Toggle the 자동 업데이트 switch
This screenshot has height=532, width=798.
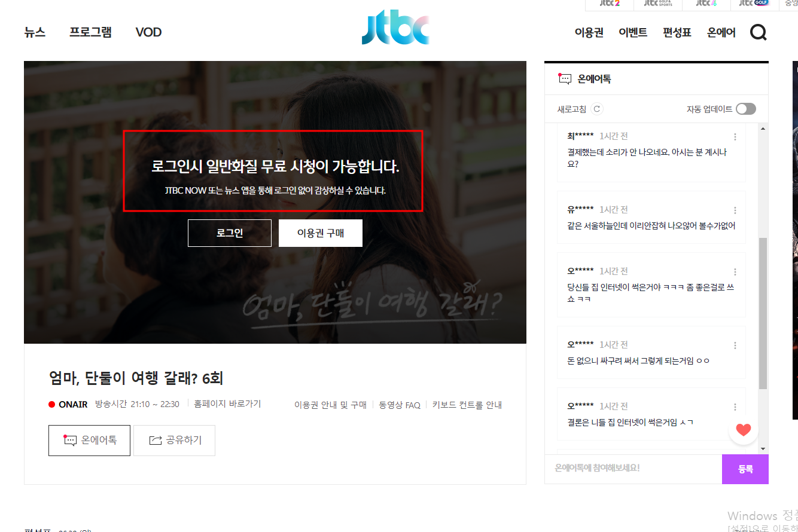click(x=746, y=109)
